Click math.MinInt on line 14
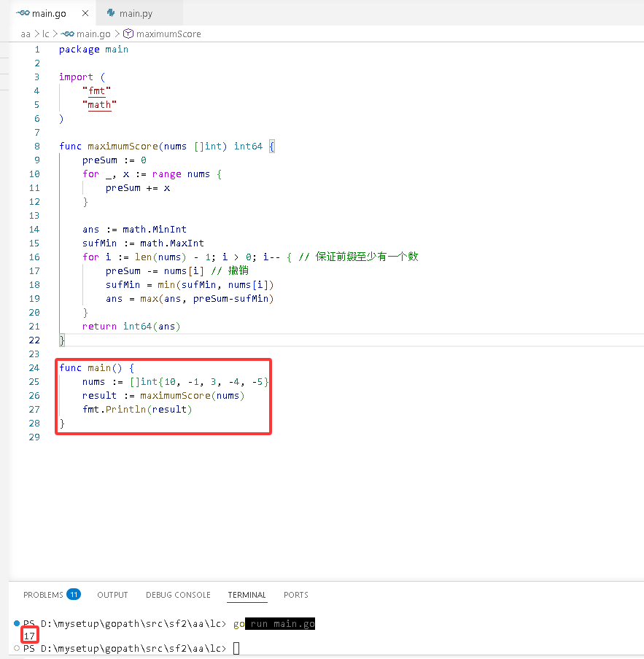The image size is (644, 659). tap(155, 230)
